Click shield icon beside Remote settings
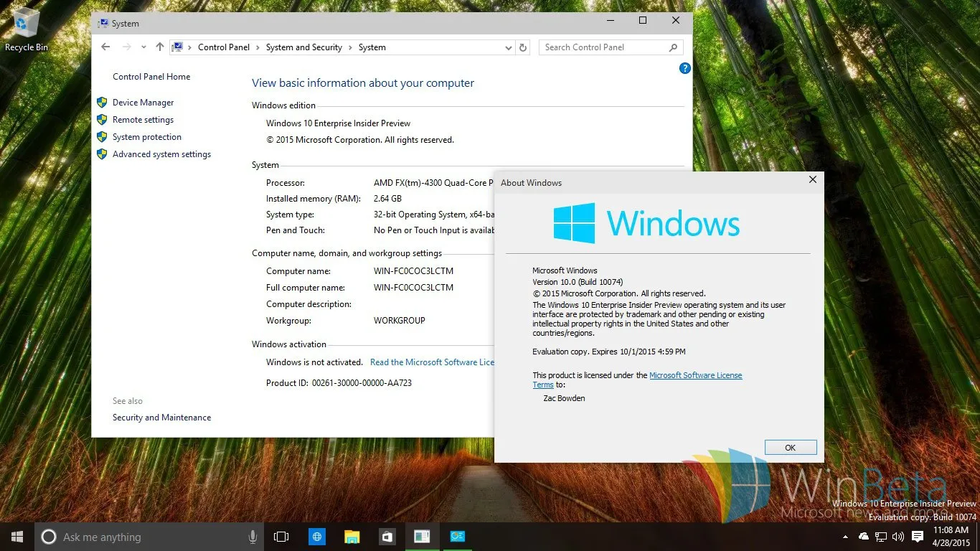 pos(102,120)
